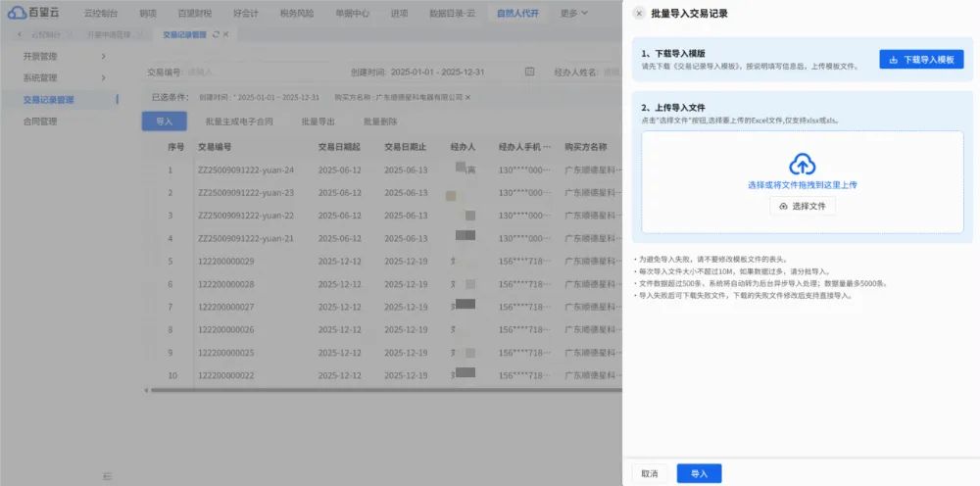Click the 百望云 logo

point(33,13)
